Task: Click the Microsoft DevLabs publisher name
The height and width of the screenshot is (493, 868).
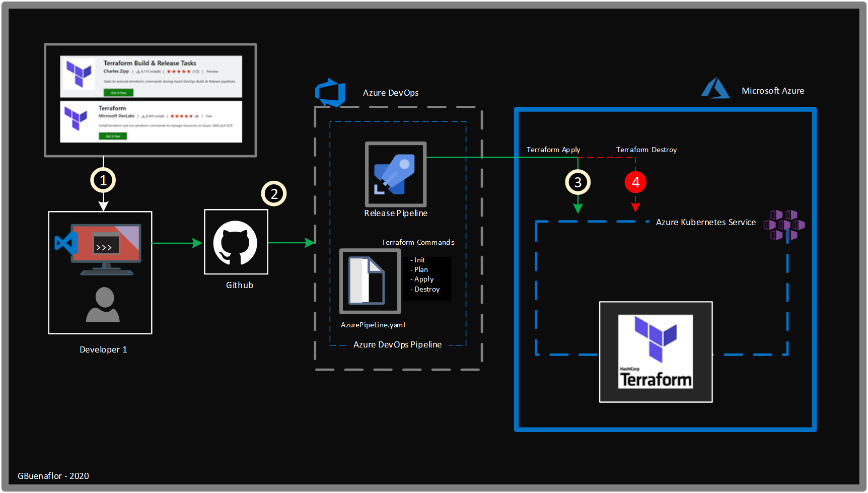Action: click(116, 116)
